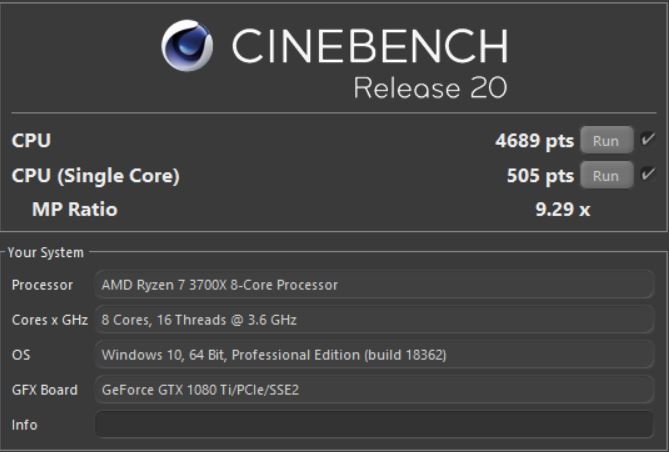
Task: Select the 9.29 x MP Ratio value
Action: (x=563, y=209)
